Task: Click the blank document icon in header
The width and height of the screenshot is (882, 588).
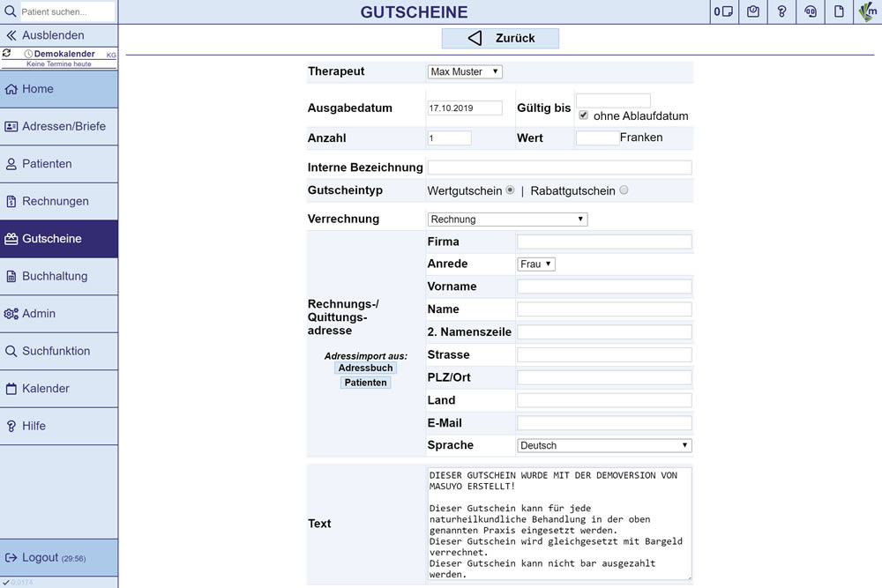Action: (840, 11)
